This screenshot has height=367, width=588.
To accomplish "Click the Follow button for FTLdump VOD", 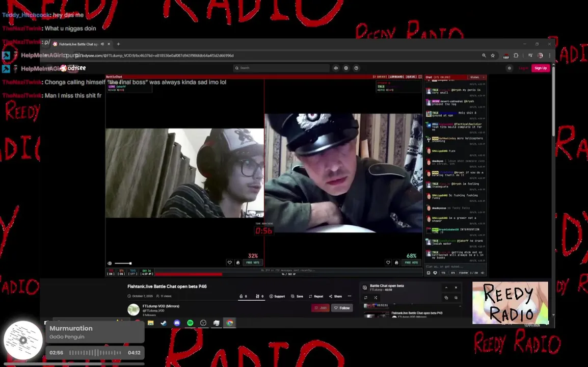I will [342, 308].
